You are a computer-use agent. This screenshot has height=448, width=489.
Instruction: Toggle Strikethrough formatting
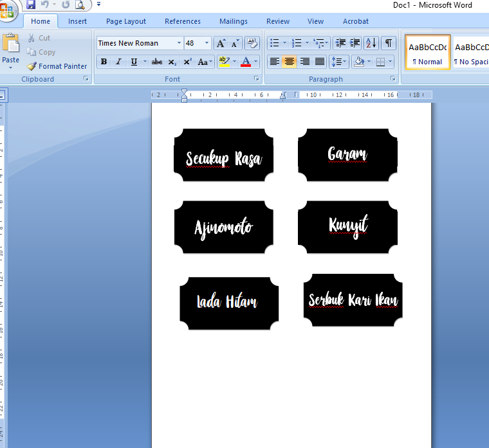pos(157,62)
